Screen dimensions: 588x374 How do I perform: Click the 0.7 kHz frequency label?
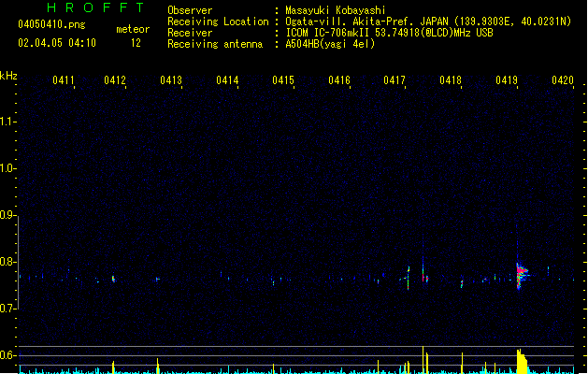(x=7, y=309)
